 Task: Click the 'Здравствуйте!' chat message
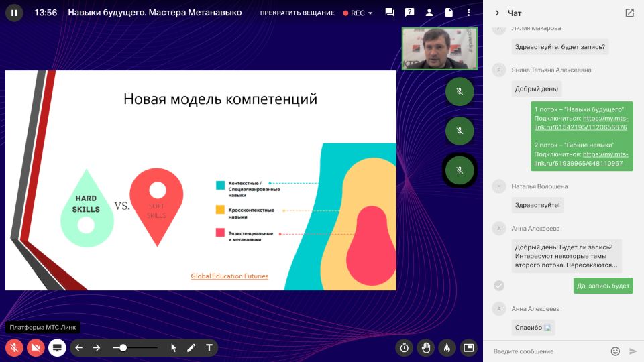(x=537, y=205)
